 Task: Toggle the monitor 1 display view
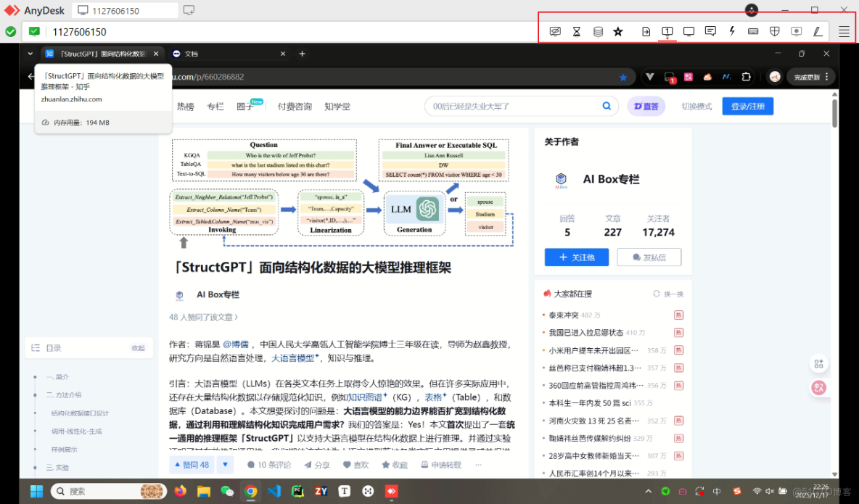tap(667, 31)
